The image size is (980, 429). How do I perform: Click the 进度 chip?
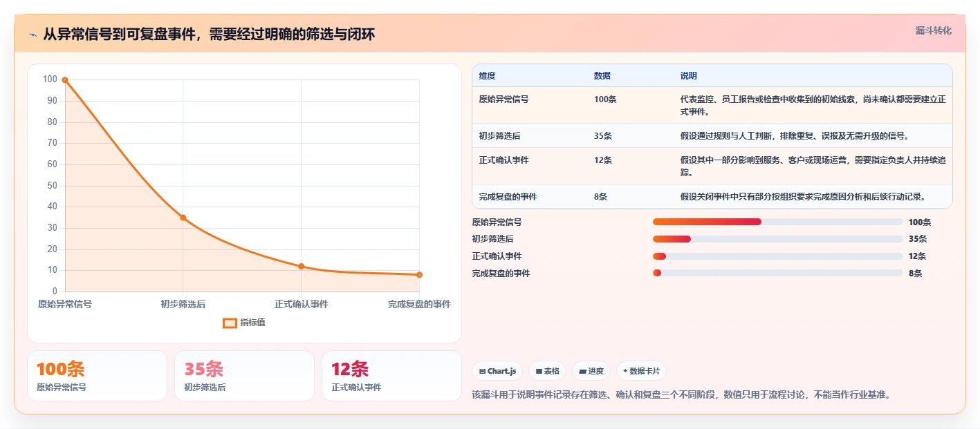tap(591, 371)
